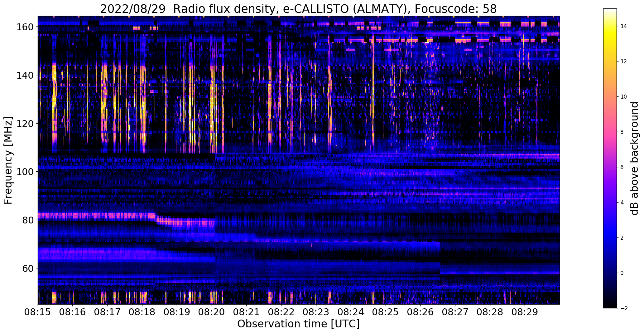
Task: Click the 'Observation time [UTC]' x-axis label
Action: click(298, 324)
